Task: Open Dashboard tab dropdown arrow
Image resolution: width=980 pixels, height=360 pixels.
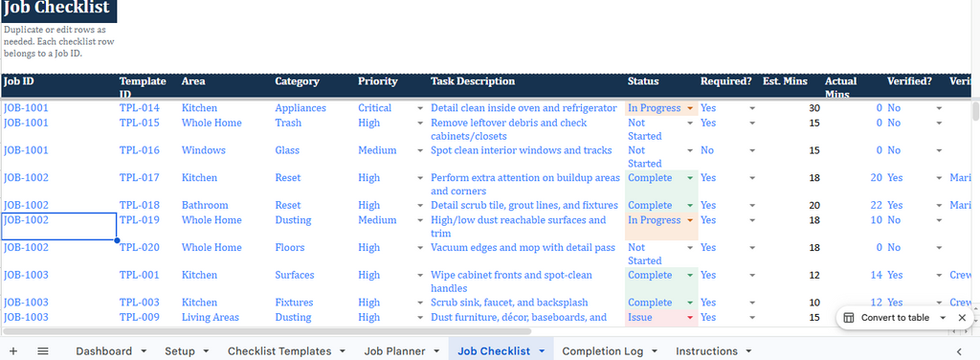Action: click(x=144, y=351)
